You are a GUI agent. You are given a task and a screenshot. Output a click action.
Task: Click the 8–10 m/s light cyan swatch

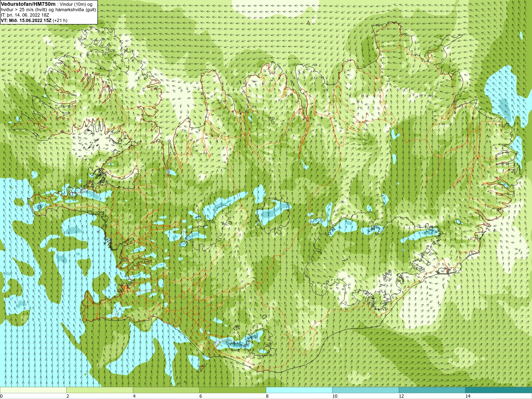pyautogui.click(x=299, y=390)
